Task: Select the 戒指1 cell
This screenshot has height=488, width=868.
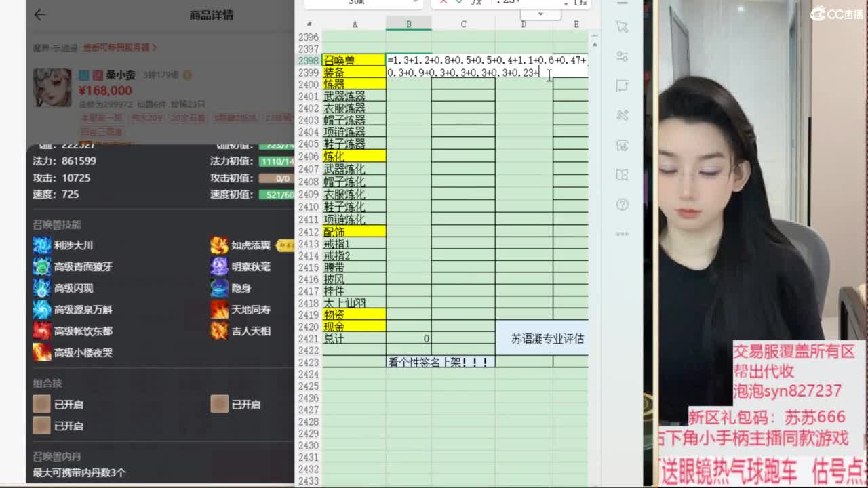Action: tap(354, 244)
